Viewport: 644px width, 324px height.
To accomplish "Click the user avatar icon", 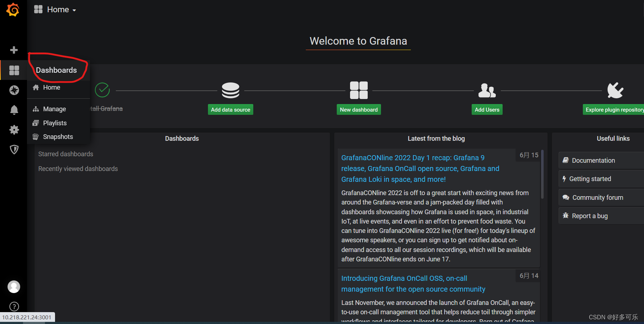I will pos(14,287).
